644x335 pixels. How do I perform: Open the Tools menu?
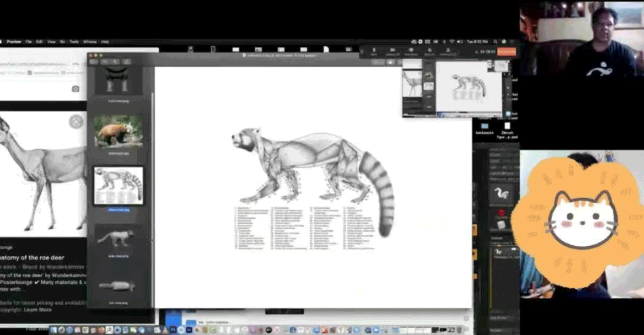click(x=75, y=42)
